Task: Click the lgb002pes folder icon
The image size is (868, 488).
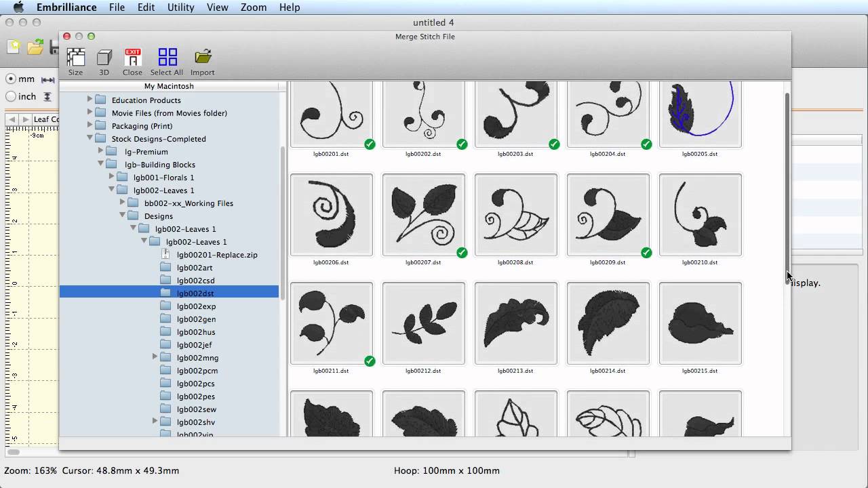Action: tap(165, 396)
